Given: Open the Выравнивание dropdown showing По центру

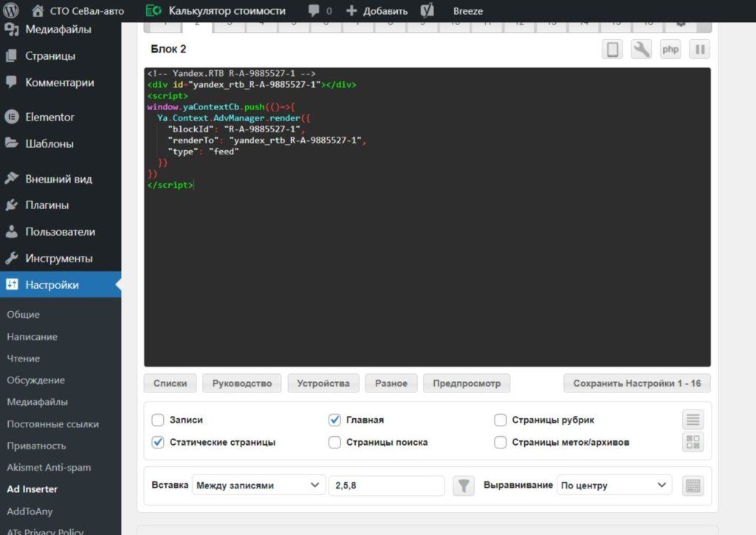Looking at the screenshot, I should click(614, 485).
